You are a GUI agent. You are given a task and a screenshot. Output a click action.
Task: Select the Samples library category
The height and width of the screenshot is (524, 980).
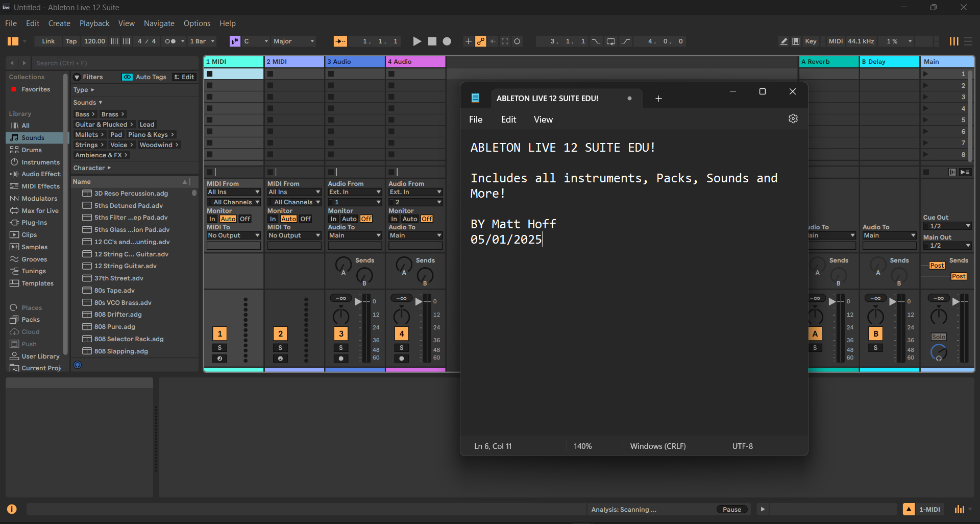click(x=34, y=247)
